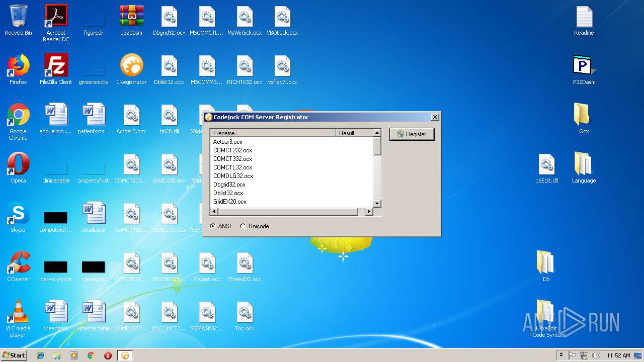Click the horizontal scrollbar right arrow
This screenshot has width=644, height=362.
pos(369,212)
